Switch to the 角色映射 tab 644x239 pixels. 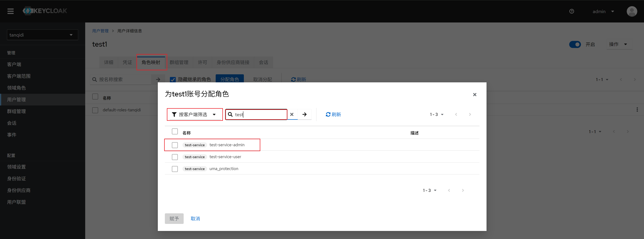click(151, 62)
